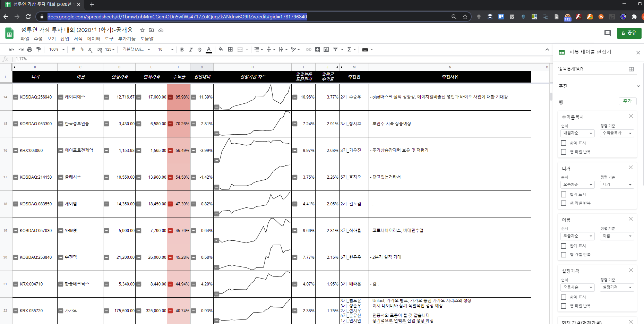The image size is (644, 324).
Task: Toggle italic formatting
Action: [191, 50]
